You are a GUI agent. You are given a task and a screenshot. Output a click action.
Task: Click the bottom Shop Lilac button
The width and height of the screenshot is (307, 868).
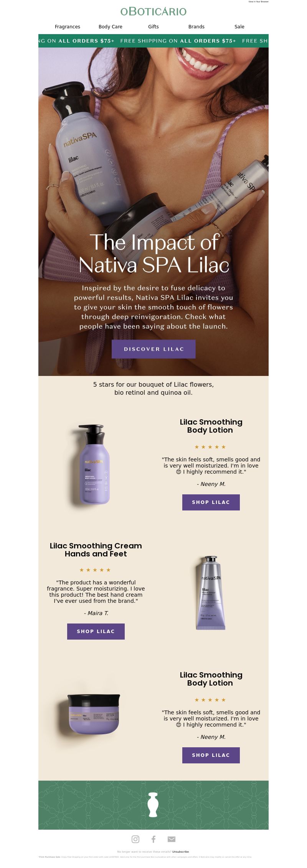click(211, 755)
